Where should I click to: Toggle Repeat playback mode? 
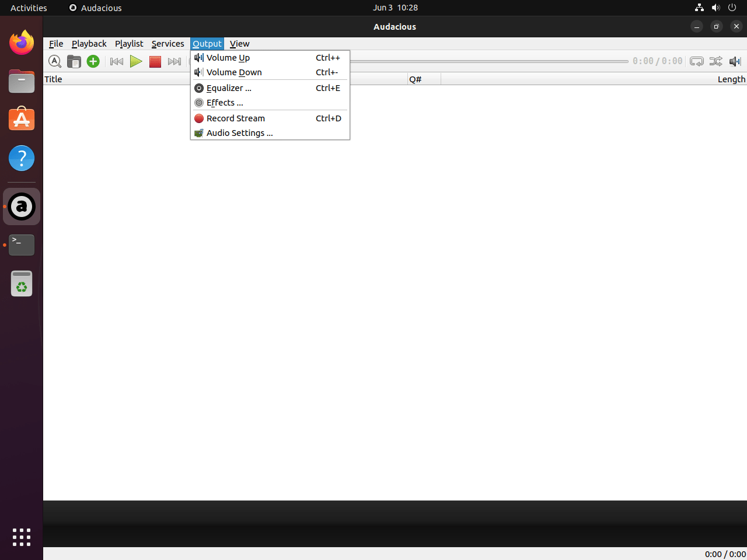click(696, 61)
